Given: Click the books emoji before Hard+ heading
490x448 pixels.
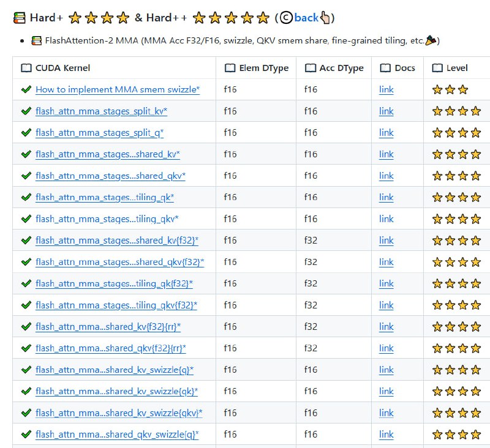Looking at the screenshot, I should click(20, 18).
